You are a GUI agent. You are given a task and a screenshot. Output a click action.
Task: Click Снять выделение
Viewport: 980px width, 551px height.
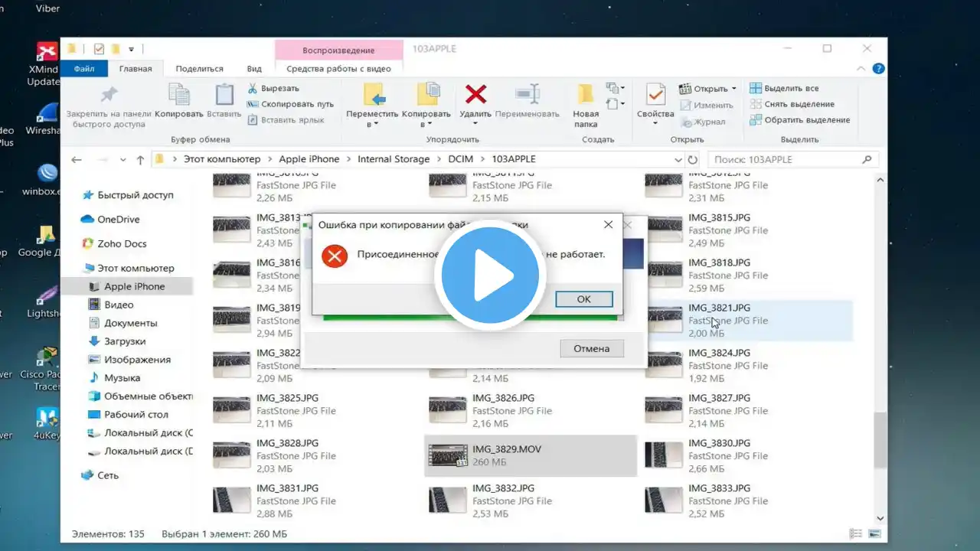pyautogui.click(x=792, y=104)
